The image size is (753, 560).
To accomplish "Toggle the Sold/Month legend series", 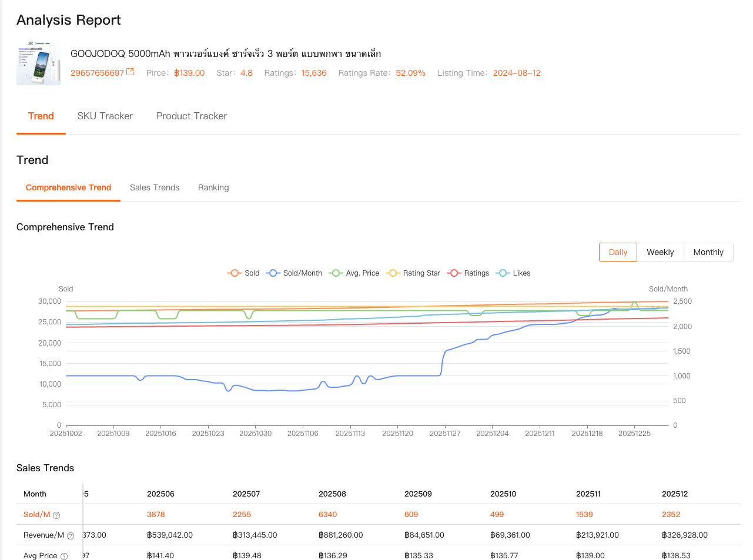I will pos(294,273).
